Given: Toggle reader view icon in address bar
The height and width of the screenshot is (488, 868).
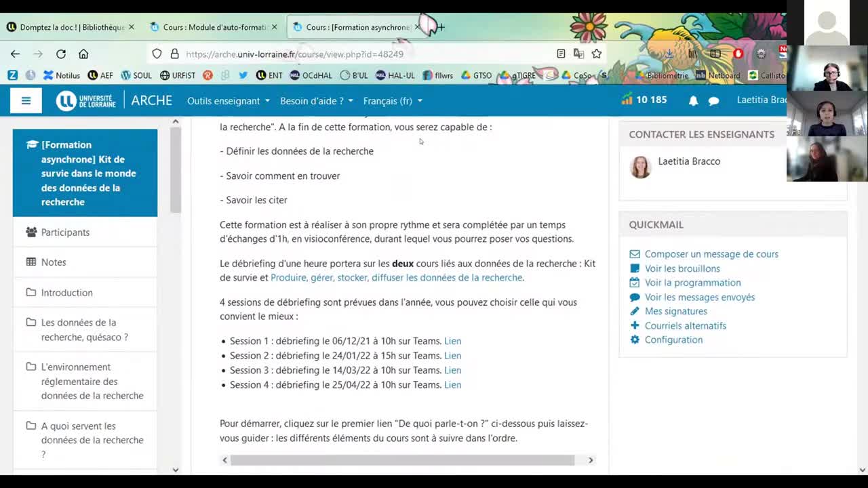Looking at the screenshot, I should coord(561,54).
